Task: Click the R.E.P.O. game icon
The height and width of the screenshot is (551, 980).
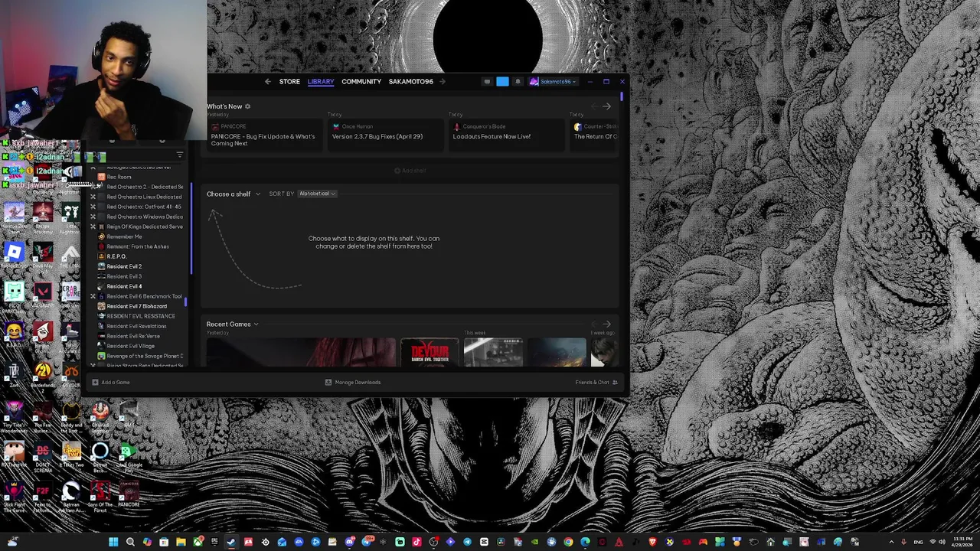Action: (101, 256)
